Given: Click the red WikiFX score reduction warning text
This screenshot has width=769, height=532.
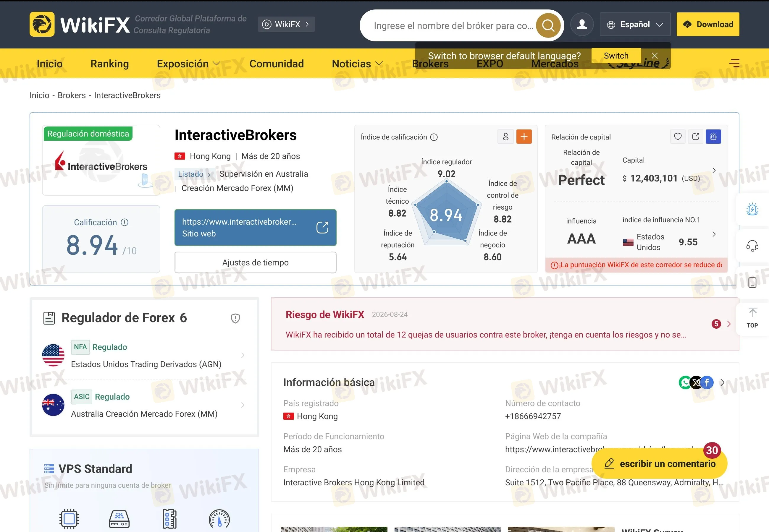Looking at the screenshot, I should tap(636, 265).
